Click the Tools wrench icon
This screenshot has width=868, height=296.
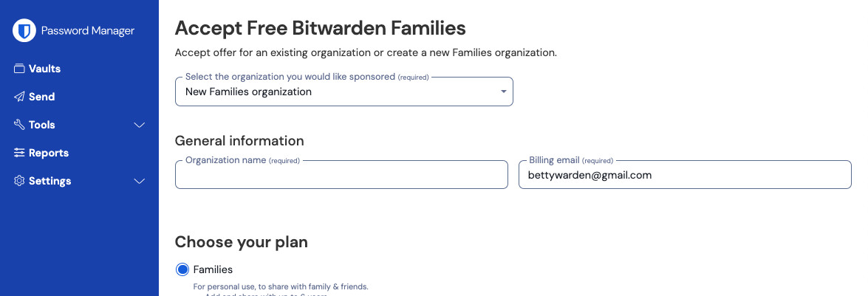(19, 125)
